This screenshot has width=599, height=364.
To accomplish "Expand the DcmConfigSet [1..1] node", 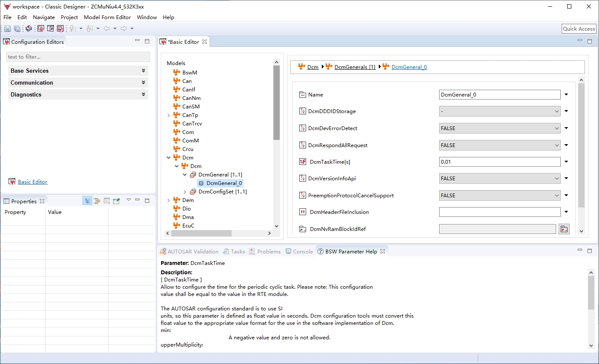I will pos(185,192).
